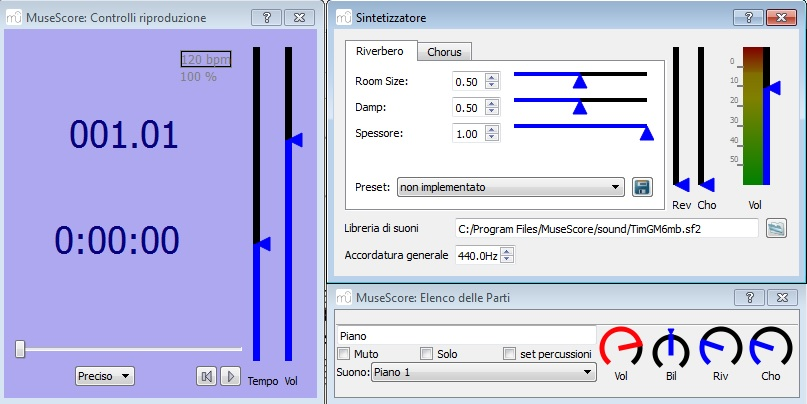The image size is (807, 404).
Task: Click the rewind to start button
Action: [x=206, y=376]
